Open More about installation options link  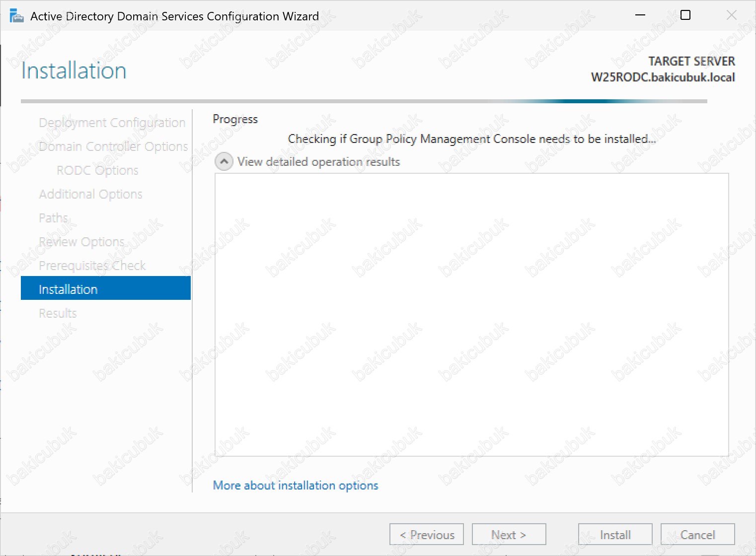[296, 486]
